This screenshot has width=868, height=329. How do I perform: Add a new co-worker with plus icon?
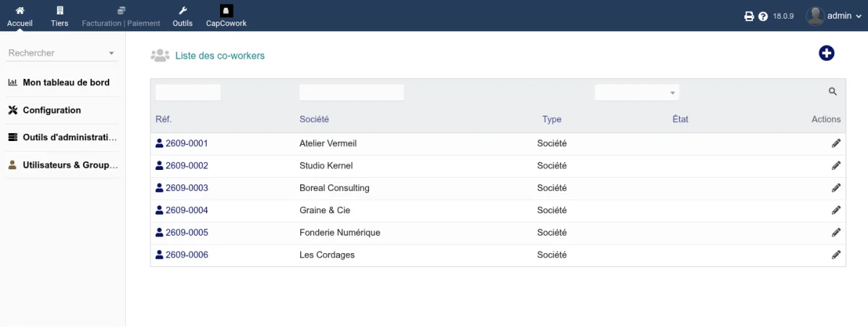pos(827,54)
